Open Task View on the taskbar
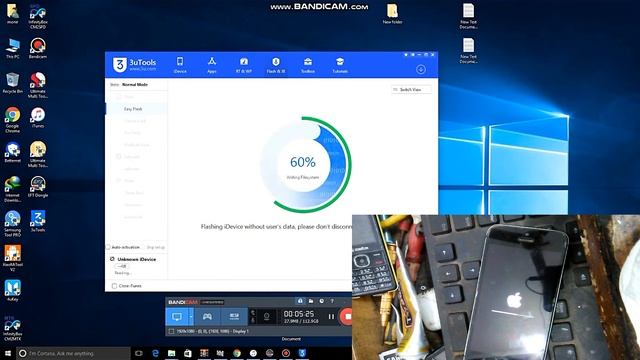The image size is (640, 360). pyautogui.click(x=139, y=353)
